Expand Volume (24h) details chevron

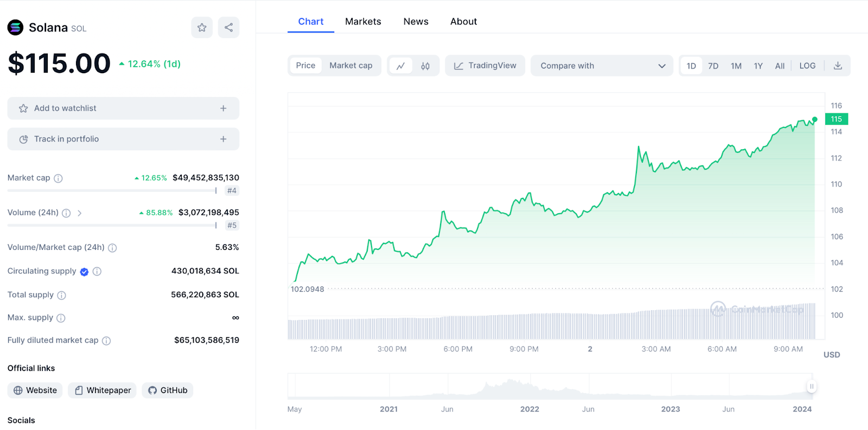coord(80,213)
